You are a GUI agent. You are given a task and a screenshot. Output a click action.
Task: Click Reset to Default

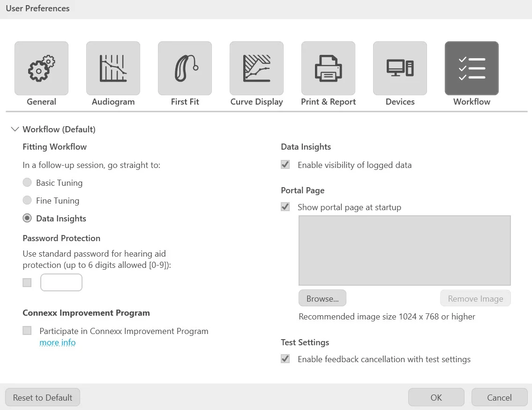click(x=43, y=397)
